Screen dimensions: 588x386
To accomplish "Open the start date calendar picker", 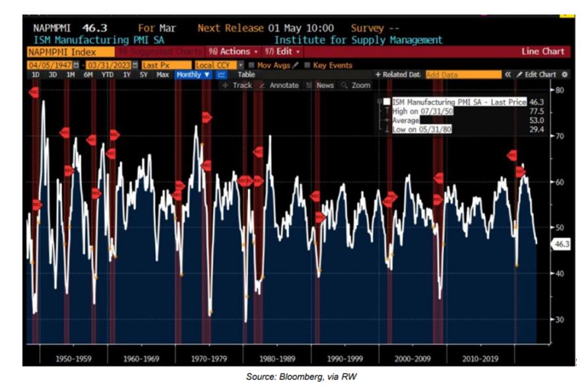I will point(75,65).
